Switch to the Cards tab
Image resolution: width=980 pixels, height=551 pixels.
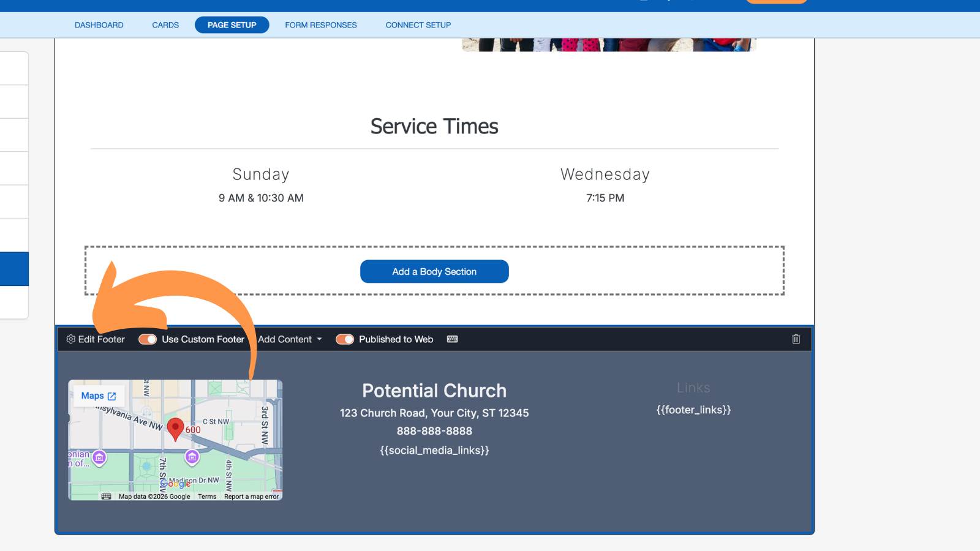[x=165, y=25]
